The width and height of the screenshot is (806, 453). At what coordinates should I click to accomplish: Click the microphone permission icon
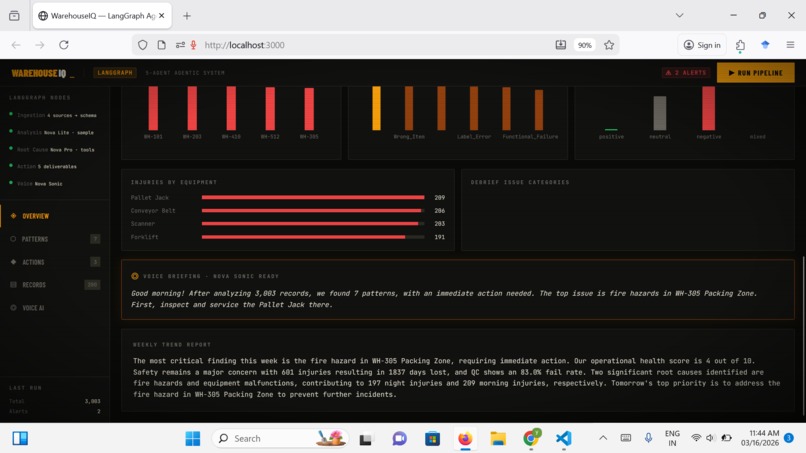(x=193, y=45)
